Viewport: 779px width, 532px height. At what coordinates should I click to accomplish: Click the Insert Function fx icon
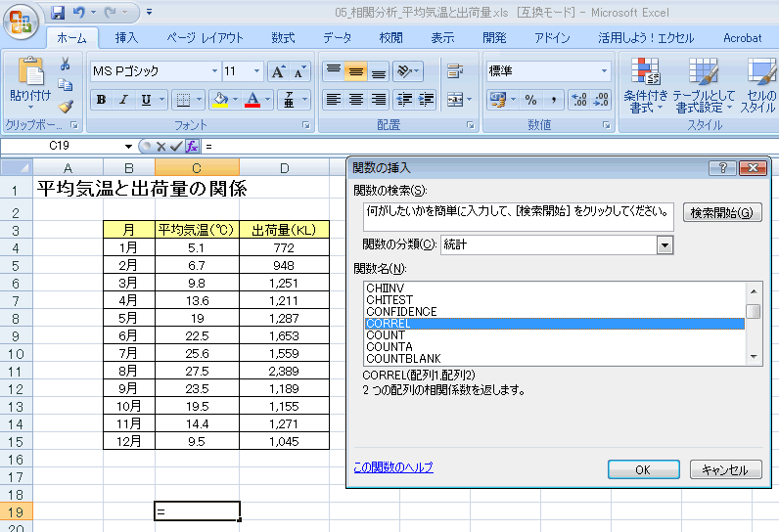pos(192,146)
